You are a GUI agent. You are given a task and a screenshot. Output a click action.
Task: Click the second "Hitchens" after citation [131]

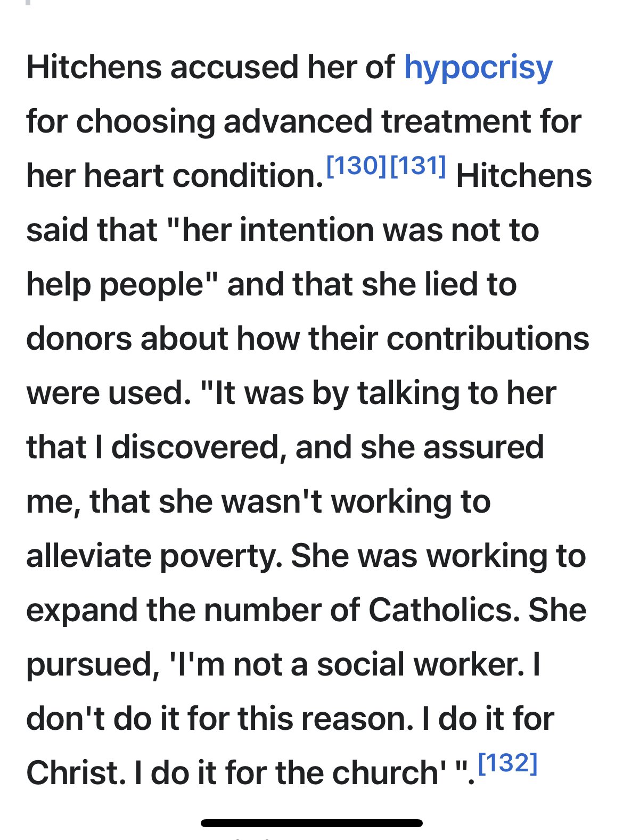point(523,176)
